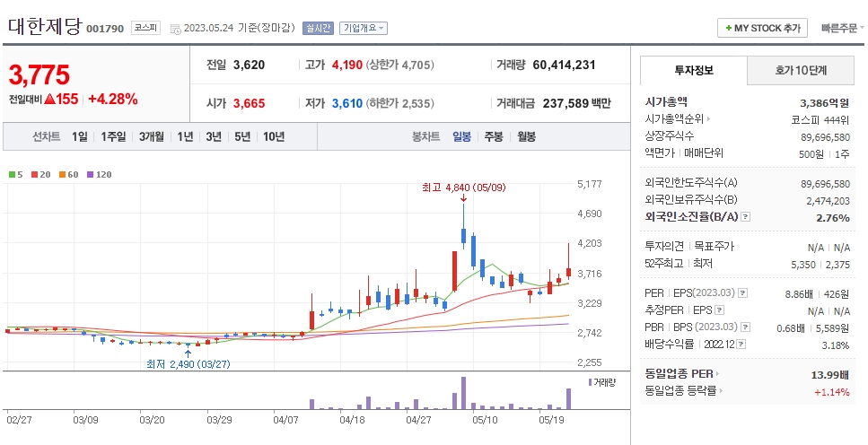868x445 pixels.
Task: Click the tall volume bar near 05/10
Action: 463,393
